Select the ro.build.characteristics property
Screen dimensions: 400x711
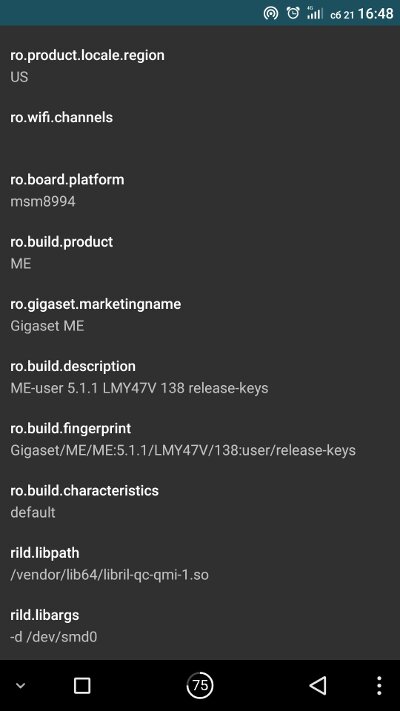200,501
